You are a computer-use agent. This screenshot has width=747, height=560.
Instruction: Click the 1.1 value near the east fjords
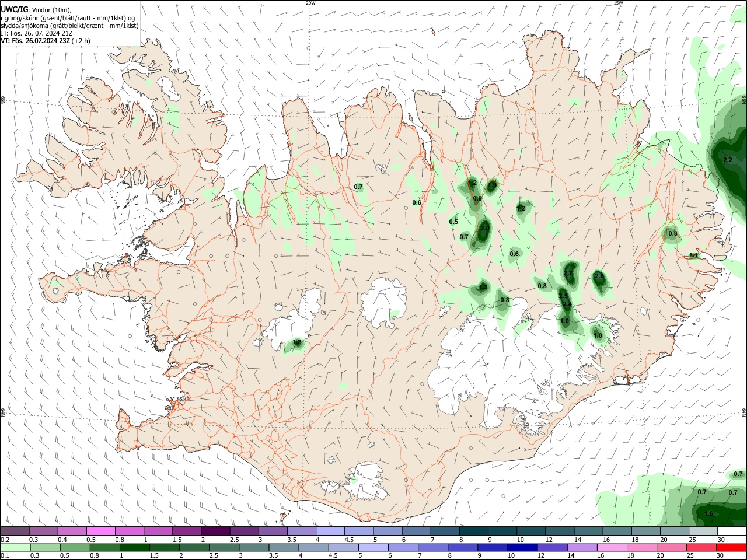693,256
